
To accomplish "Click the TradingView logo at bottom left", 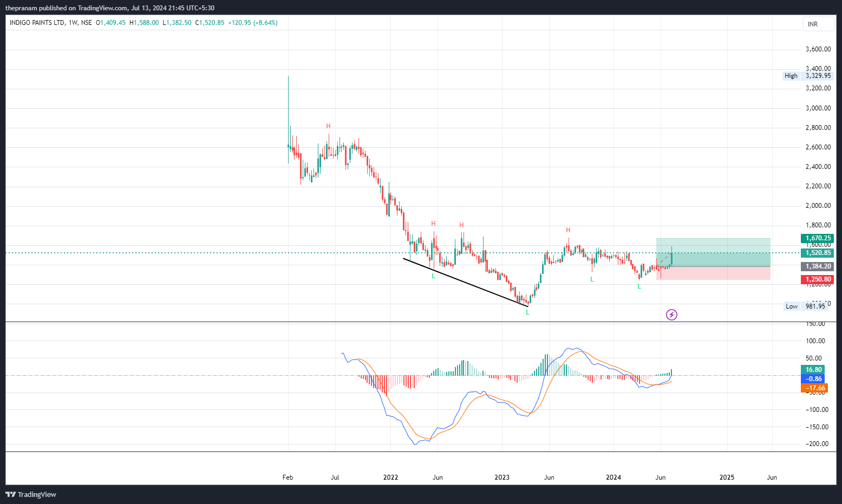I will (31, 494).
